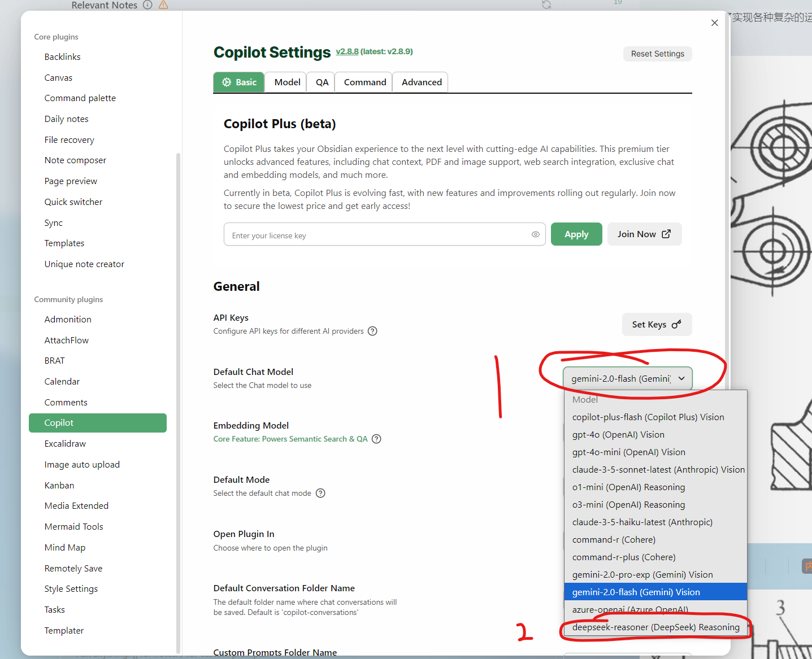Viewport: 812px width, 659px height.
Task: Click the Set Keys button
Action: click(657, 325)
